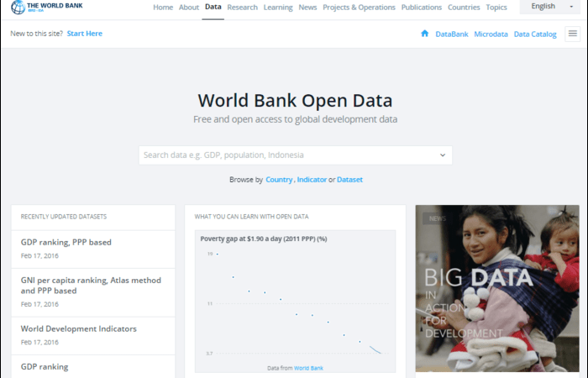Open the Microdata link
Image resolution: width=588 pixels, height=378 pixels.
coord(491,34)
